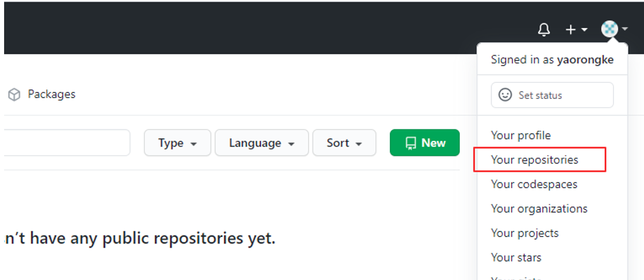Open the Type filter dropdown
The height and width of the screenshot is (280, 644).
[x=178, y=143]
